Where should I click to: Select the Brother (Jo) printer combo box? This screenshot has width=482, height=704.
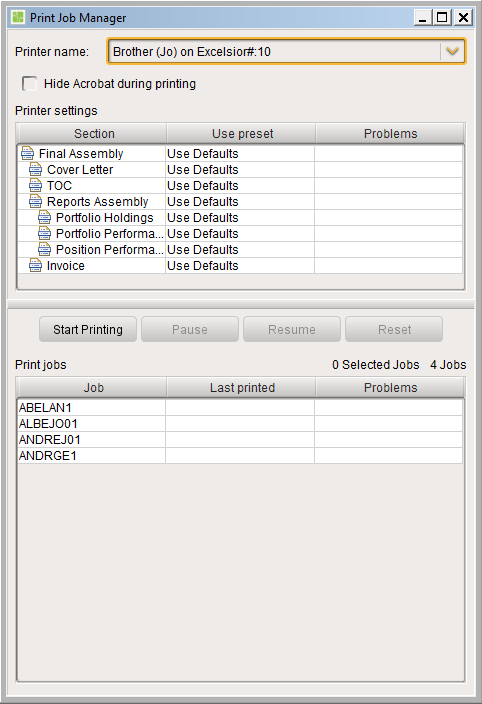[x=286, y=52]
